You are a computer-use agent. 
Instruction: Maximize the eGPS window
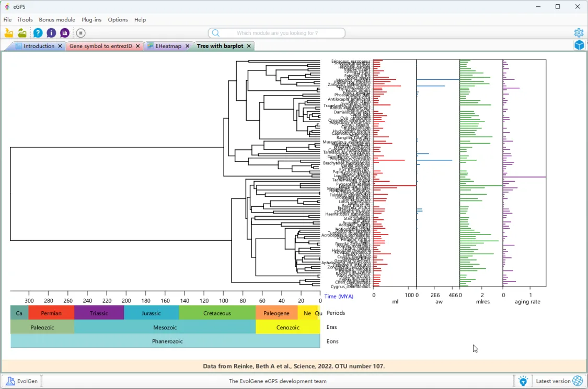pyautogui.click(x=558, y=6)
